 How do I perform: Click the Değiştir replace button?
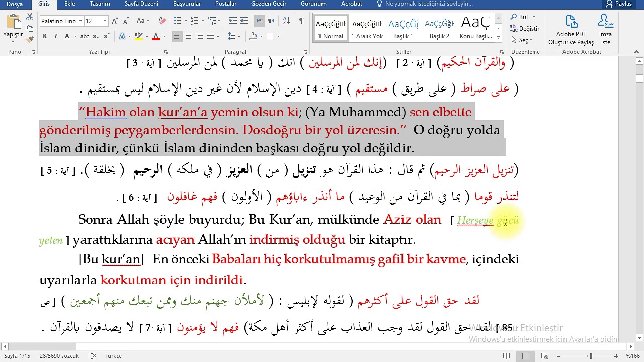[524, 29]
